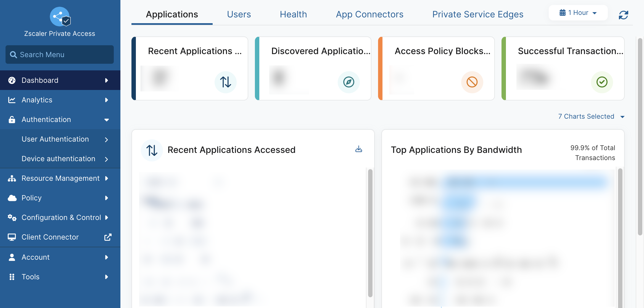644x308 pixels.
Task: Open Device authentication submenu item
Action: (60, 159)
